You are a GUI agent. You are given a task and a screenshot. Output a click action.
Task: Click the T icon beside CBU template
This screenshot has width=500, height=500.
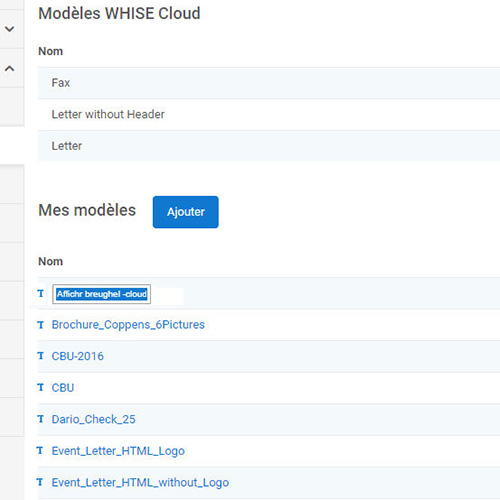click(x=41, y=388)
